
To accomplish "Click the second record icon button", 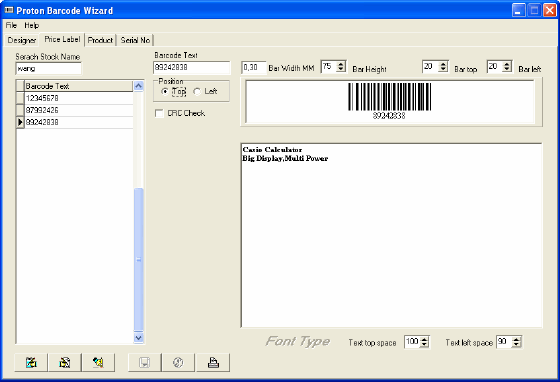I will pyautogui.click(x=65, y=362).
